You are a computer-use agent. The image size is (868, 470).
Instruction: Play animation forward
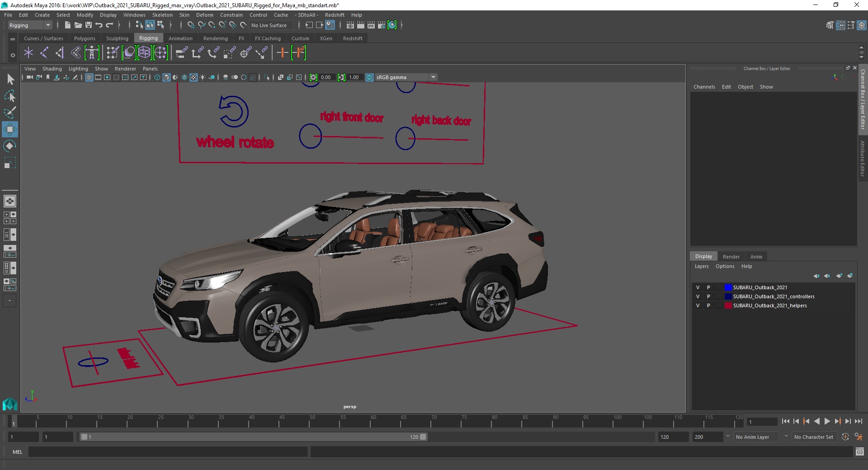pos(827,421)
